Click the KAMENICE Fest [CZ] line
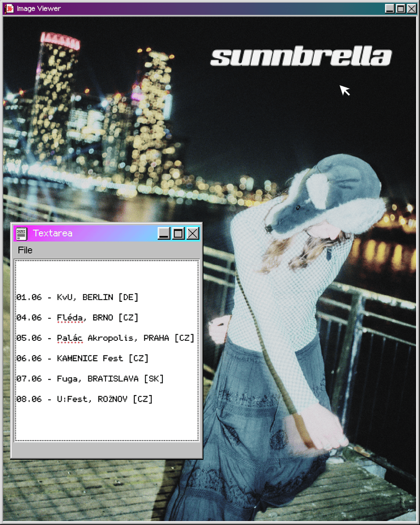The image size is (420, 525). 82,358
